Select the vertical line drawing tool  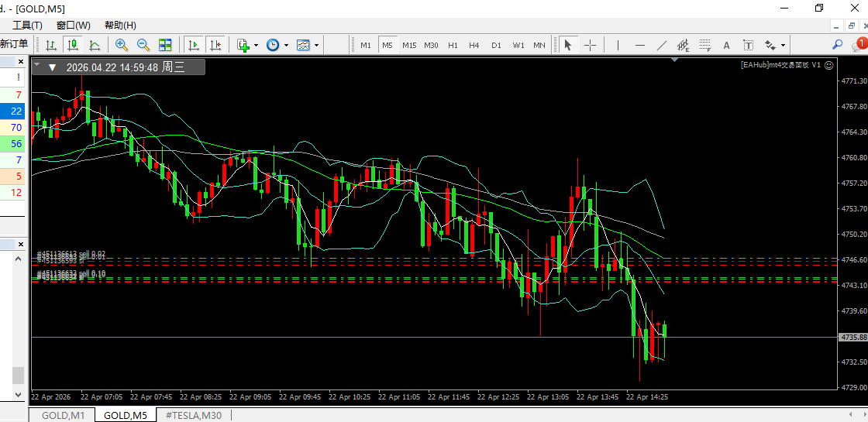click(618, 46)
